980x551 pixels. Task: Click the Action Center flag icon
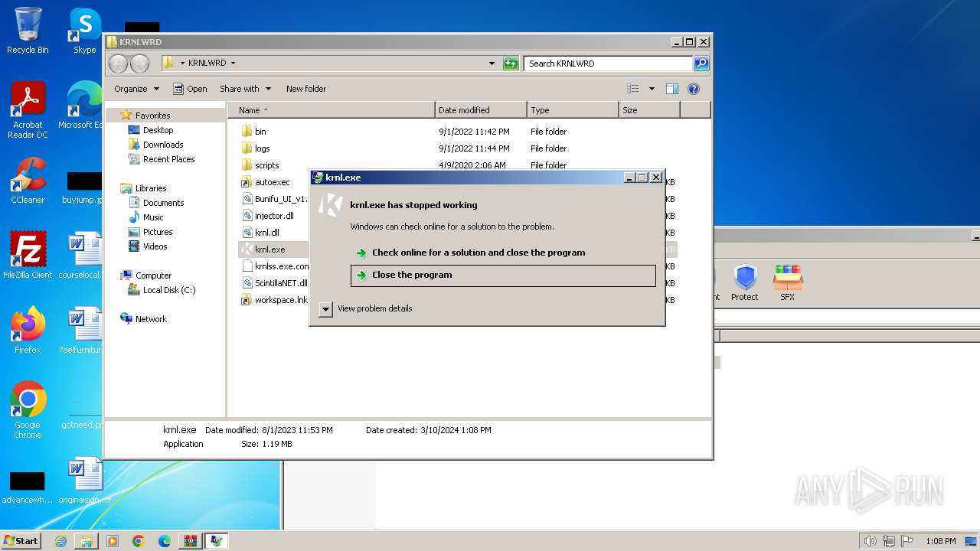[x=907, y=541]
